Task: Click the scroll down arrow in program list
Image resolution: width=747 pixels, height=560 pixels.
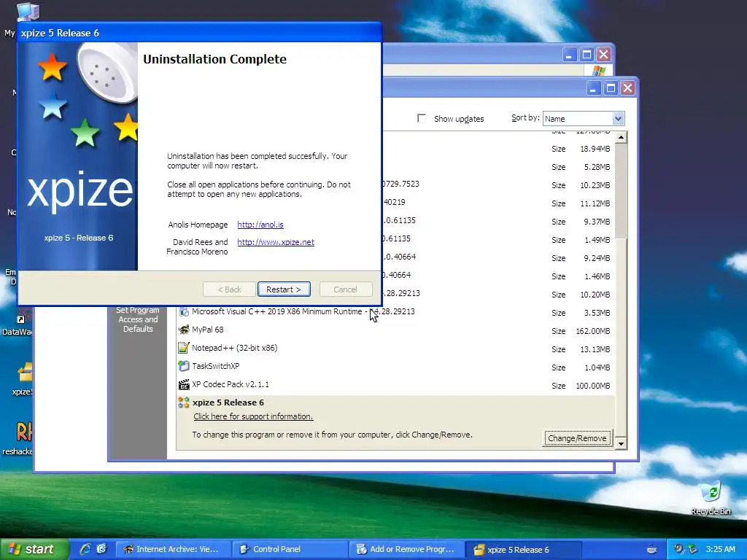Action: tap(621, 444)
